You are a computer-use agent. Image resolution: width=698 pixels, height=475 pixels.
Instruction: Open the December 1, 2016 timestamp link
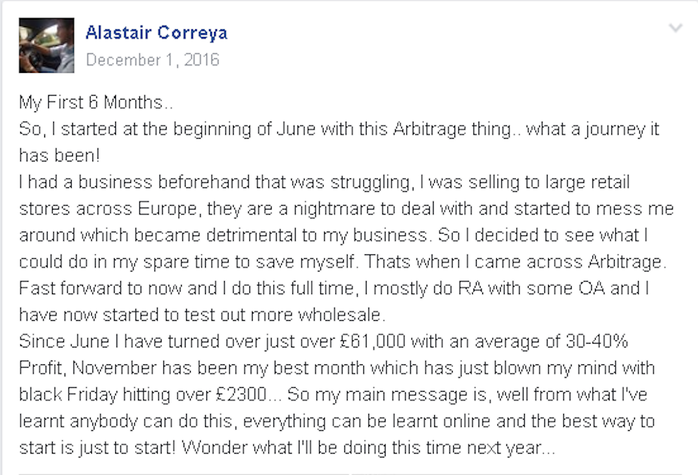coord(152,60)
